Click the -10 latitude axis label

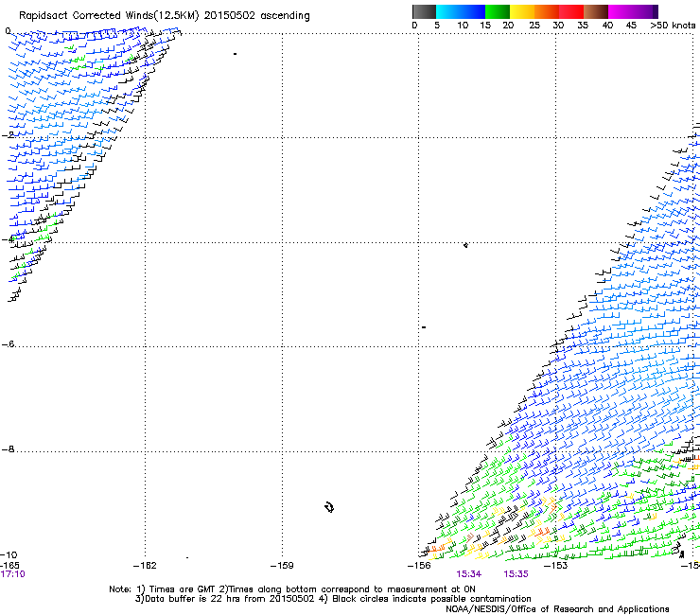[x=9, y=554]
